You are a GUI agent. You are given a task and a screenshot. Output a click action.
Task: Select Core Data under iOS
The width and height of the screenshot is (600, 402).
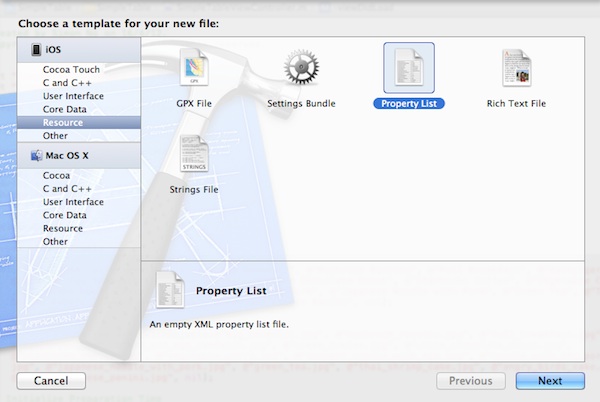[x=64, y=109]
